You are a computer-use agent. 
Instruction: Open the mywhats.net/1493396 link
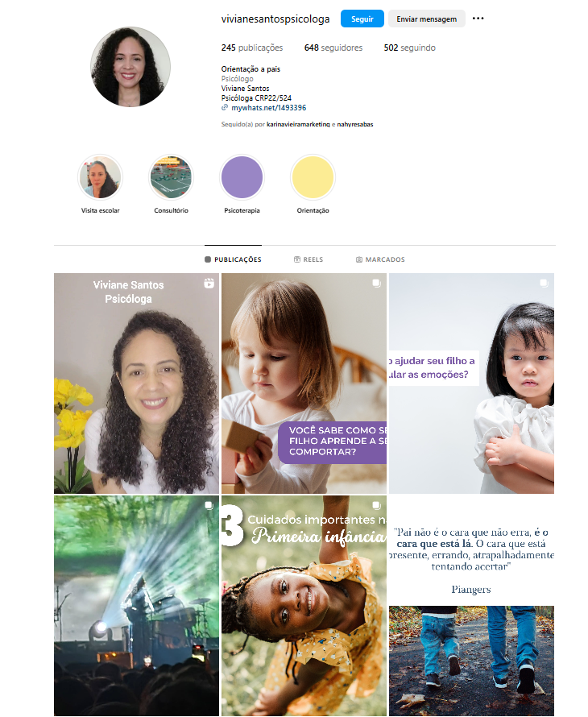point(269,108)
